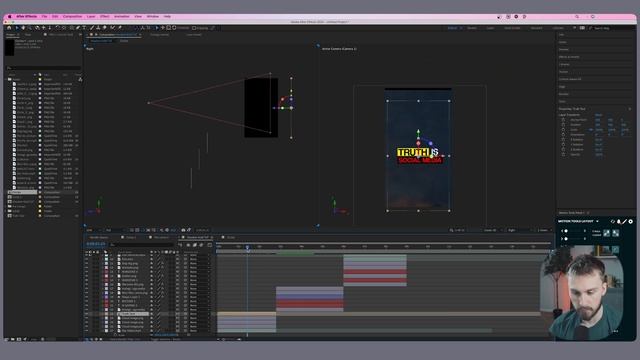The width and height of the screenshot is (640, 360).
Task: Open the Composition menu
Action: 72,17
